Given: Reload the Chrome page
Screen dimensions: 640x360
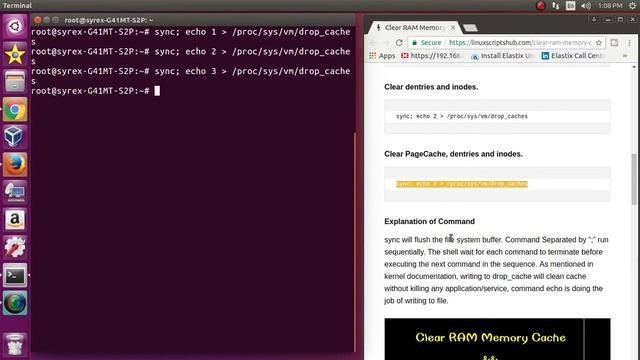Looking at the screenshot, I should click(399, 42).
